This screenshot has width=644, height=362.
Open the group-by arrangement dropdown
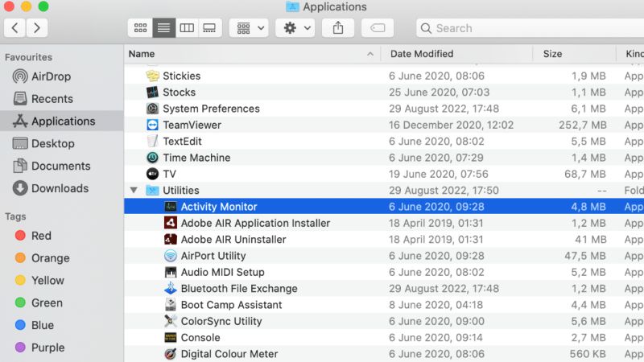tap(250, 28)
